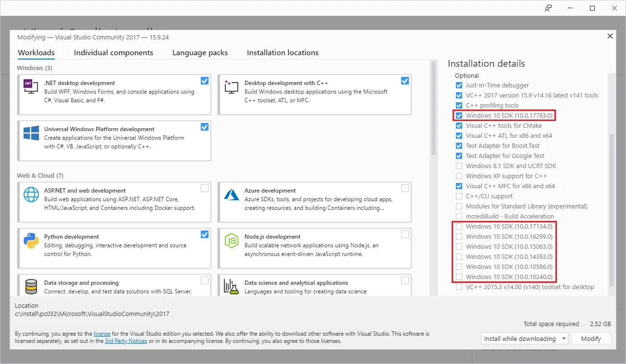Click the Total space required 2.52 GB value
The width and height of the screenshot is (626, 364).
(x=600, y=324)
